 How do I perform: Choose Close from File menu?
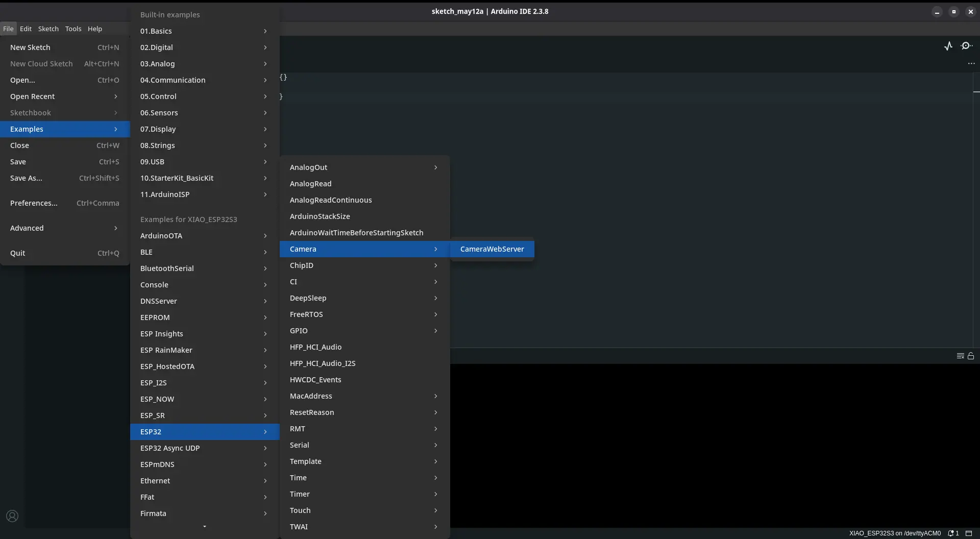click(x=65, y=145)
